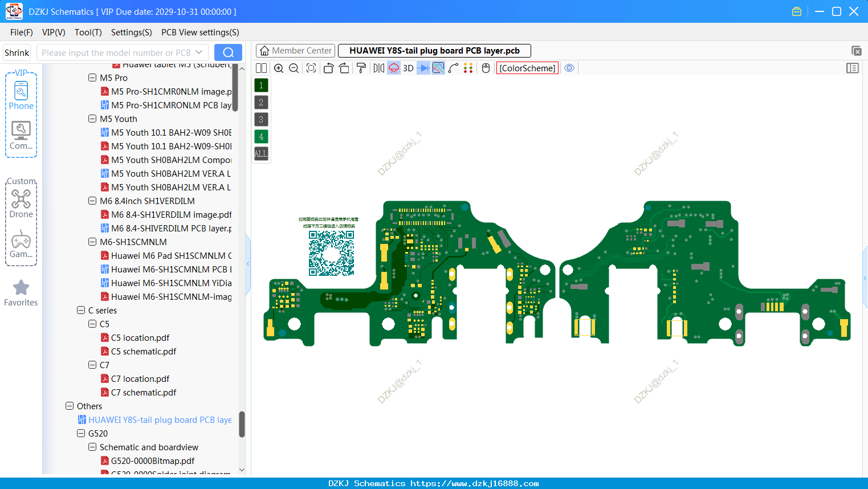Toggle split view layout icon

[261, 68]
